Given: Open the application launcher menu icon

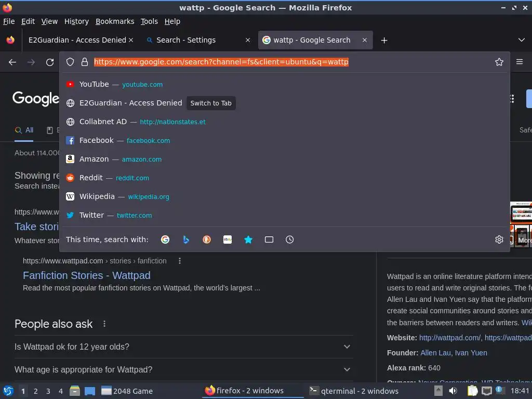Looking at the screenshot, I should [x=7, y=391].
